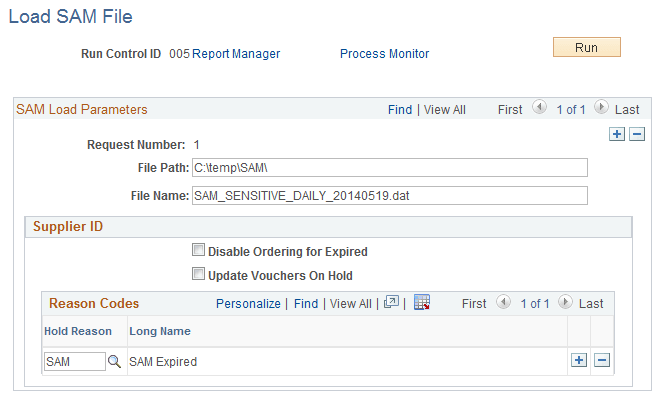Click Find in Reason Codes grid
This screenshot has width=668, height=397.
click(306, 303)
